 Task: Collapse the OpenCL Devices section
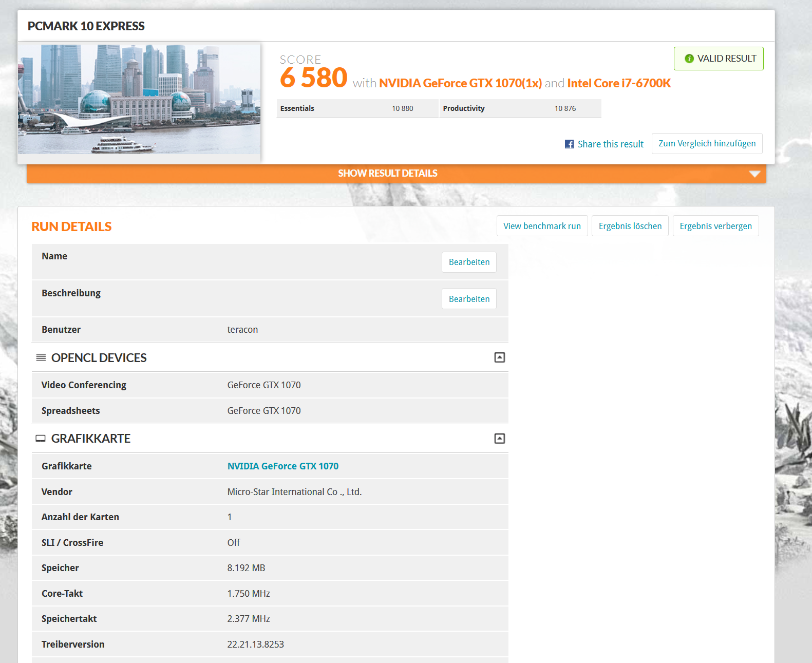point(500,357)
